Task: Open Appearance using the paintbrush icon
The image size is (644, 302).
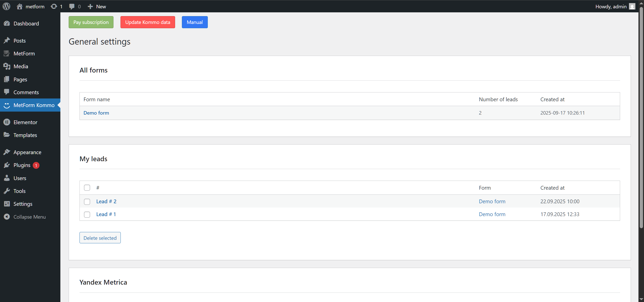Action: pyautogui.click(x=7, y=152)
